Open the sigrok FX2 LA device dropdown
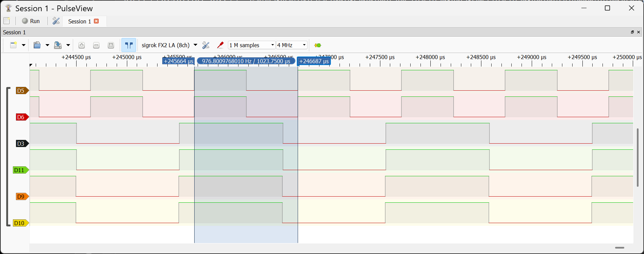Viewport: 644px width, 254px height. (x=169, y=45)
